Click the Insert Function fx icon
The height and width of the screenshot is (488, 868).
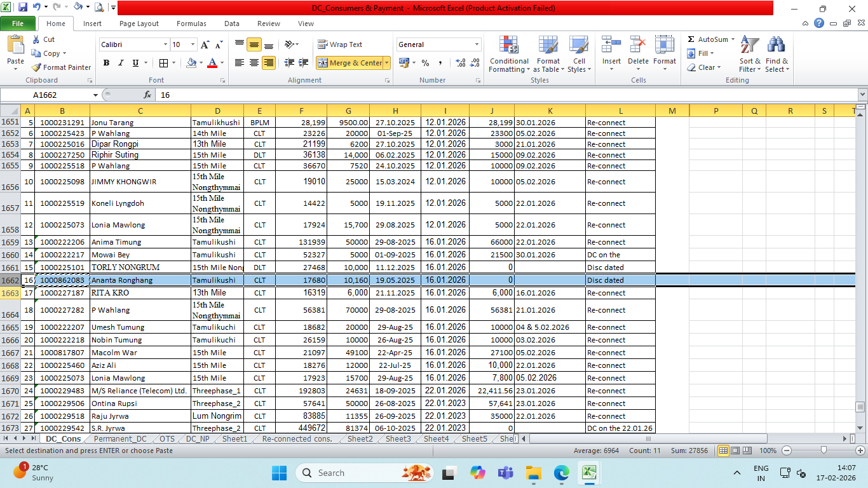pyautogui.click(x=147, y=95)
